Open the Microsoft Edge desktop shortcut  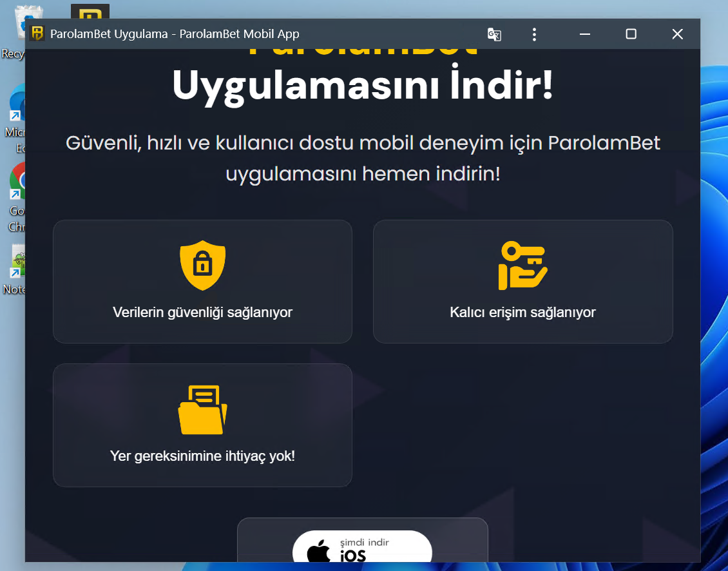[x=14, y=119]
